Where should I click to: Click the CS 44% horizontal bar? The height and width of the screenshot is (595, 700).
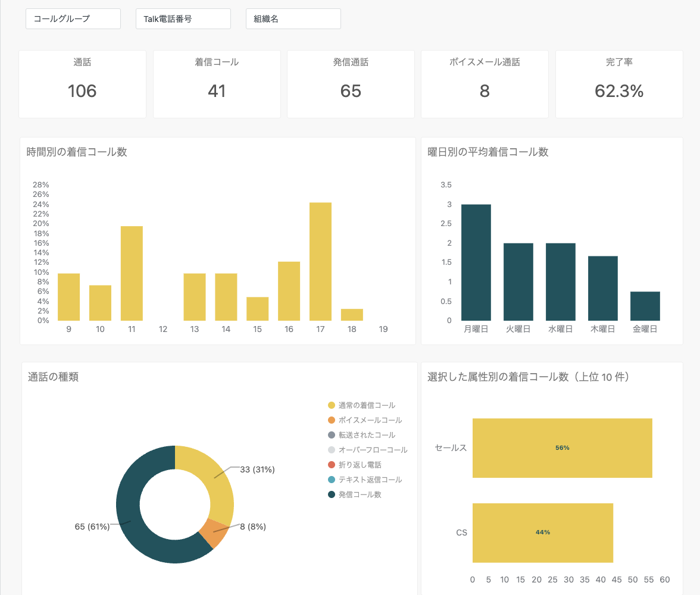tap(543, 533)
